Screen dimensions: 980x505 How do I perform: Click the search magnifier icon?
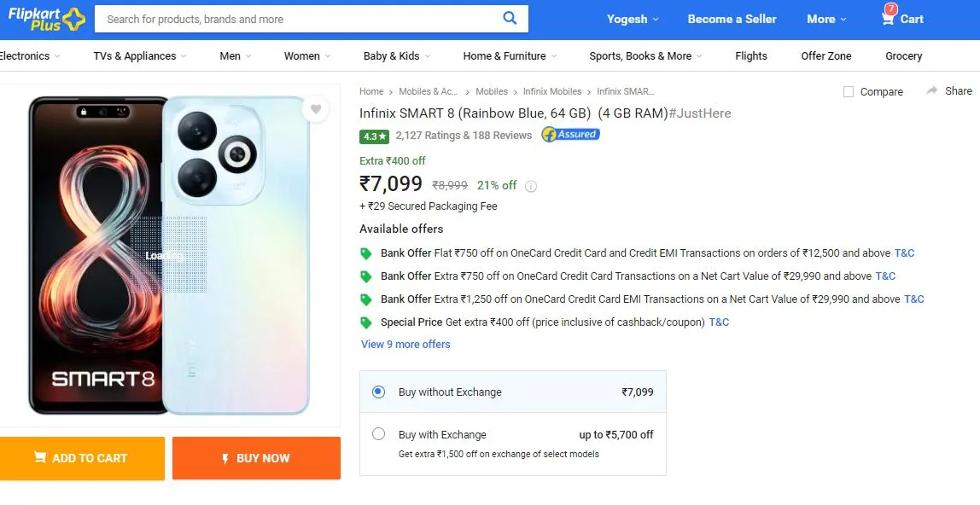point(510,18)
